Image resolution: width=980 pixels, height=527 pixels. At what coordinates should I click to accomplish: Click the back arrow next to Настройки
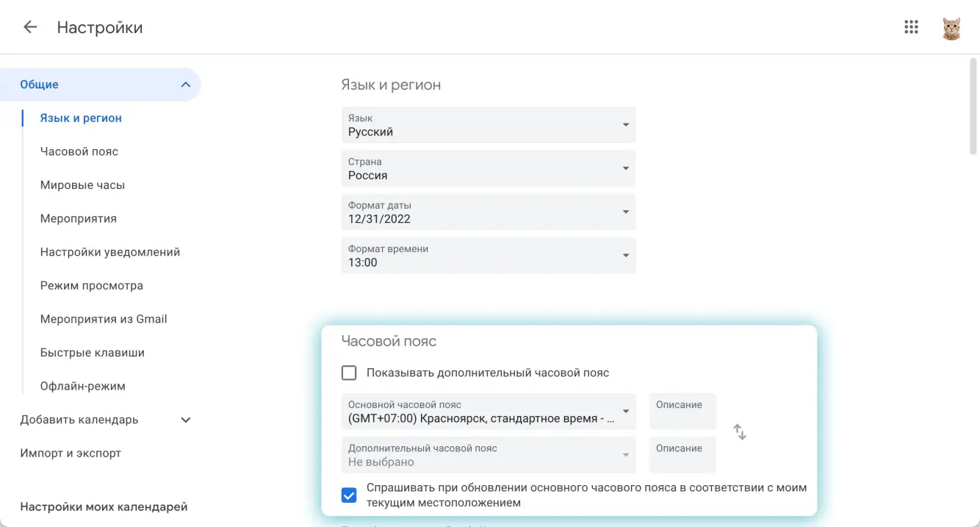pyautogui.click(x=30, y=27)
